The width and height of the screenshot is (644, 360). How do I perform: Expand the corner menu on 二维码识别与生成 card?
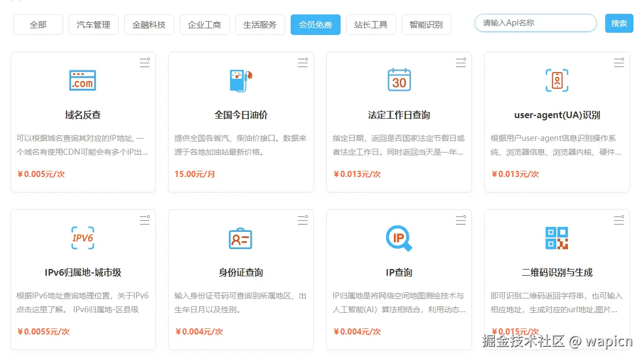coord(618,220)
